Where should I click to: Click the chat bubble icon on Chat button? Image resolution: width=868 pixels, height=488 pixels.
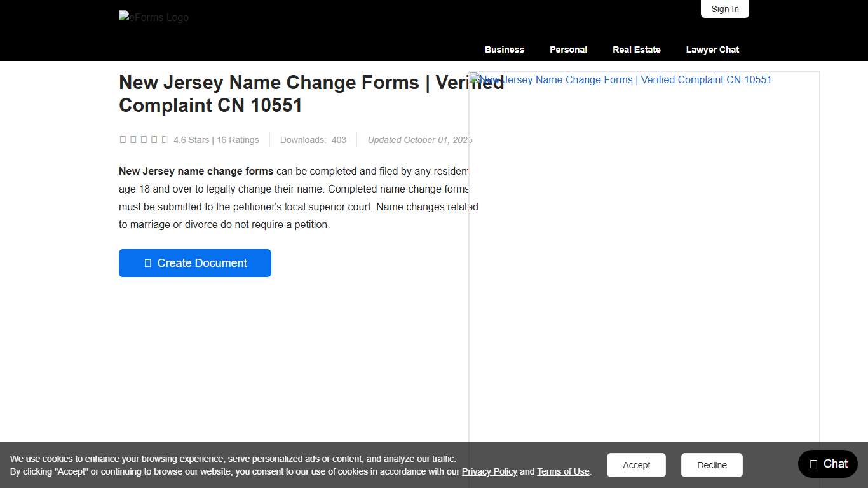point(814,464)
